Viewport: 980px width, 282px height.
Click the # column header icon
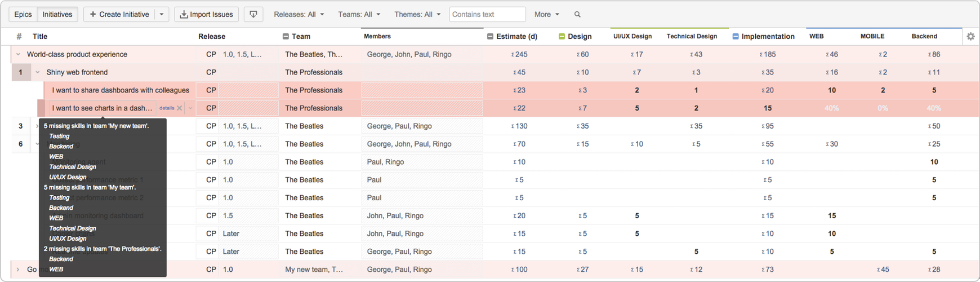tap(19, 36)
